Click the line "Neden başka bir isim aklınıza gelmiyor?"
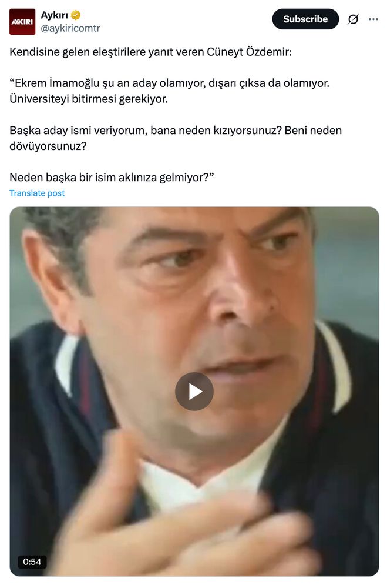The image size is (387, 588). tap(112, 178)
